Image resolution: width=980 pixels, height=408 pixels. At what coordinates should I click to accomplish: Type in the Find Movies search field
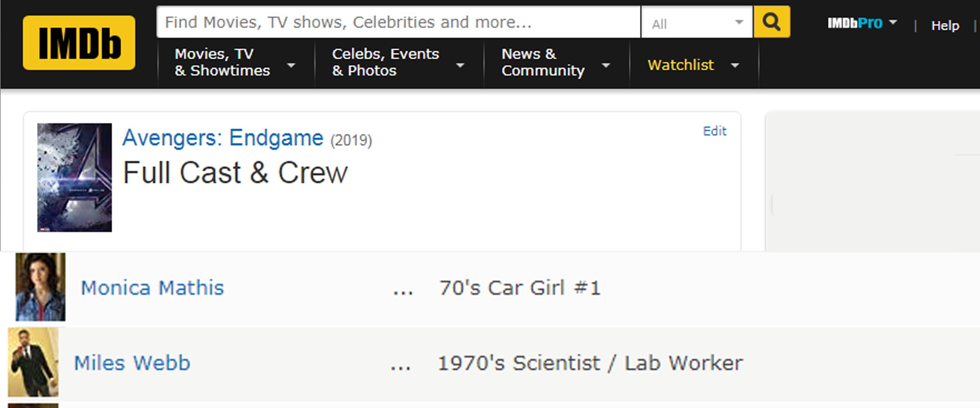(398, 22)
